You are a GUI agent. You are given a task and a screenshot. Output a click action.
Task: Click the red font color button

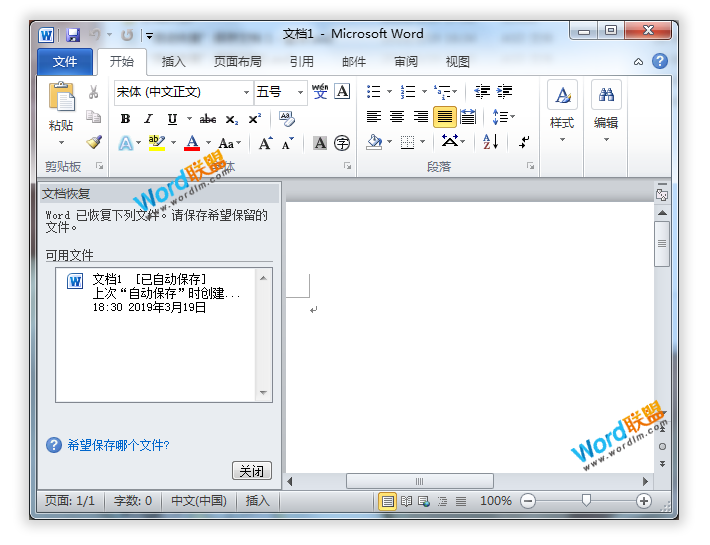[192, 143]
